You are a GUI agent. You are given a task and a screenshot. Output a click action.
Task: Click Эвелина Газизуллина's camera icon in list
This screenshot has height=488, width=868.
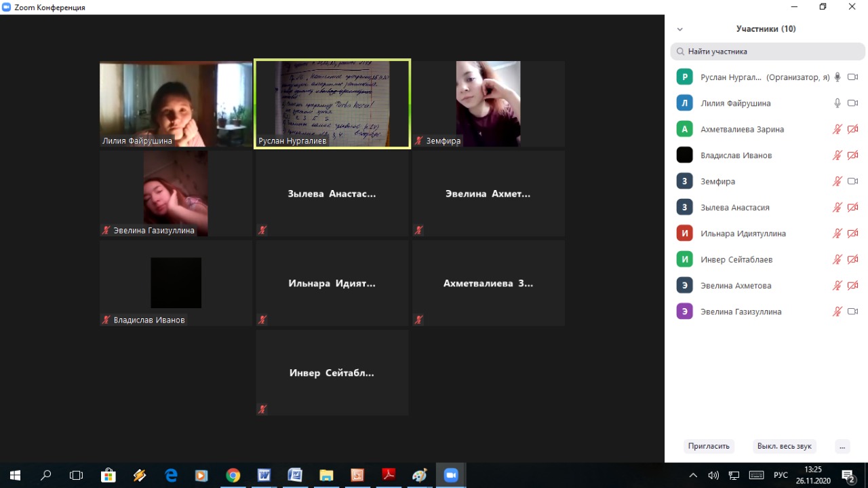point(853,312)
